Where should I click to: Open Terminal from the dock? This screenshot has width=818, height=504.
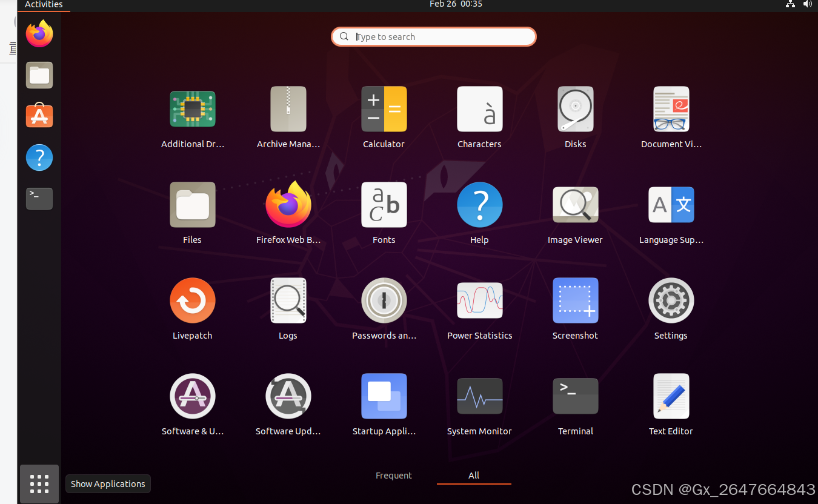39,199
